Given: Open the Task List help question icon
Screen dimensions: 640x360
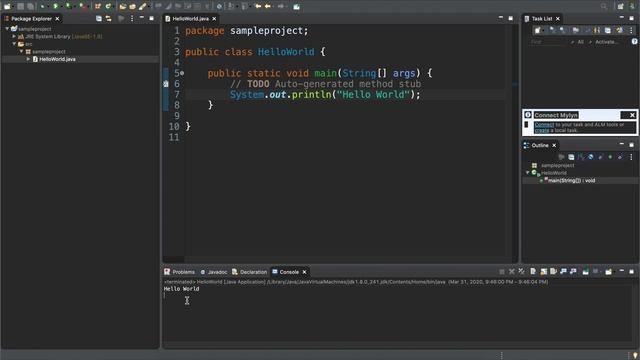Looking at the screenshot, I should tap(634, 42).
